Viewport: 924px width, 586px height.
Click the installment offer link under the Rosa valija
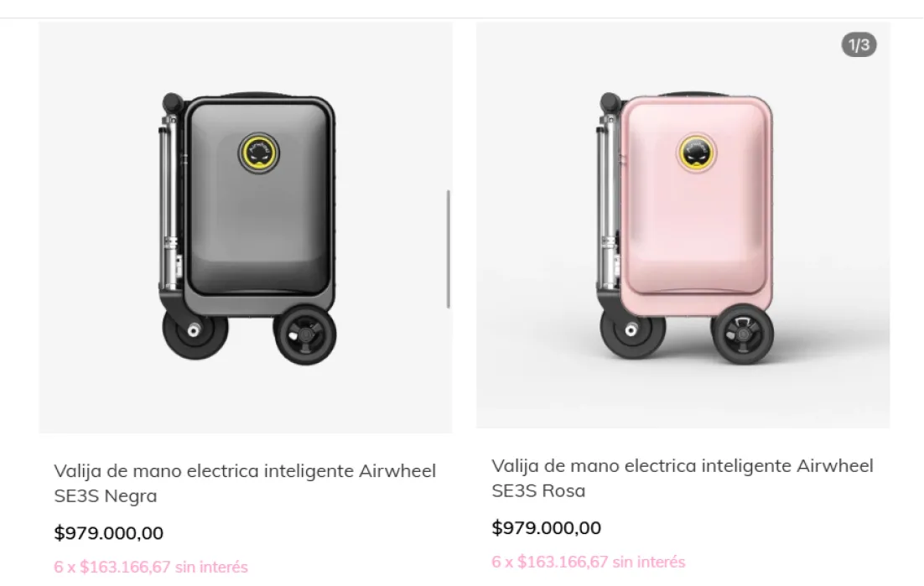tap(588, 561)
